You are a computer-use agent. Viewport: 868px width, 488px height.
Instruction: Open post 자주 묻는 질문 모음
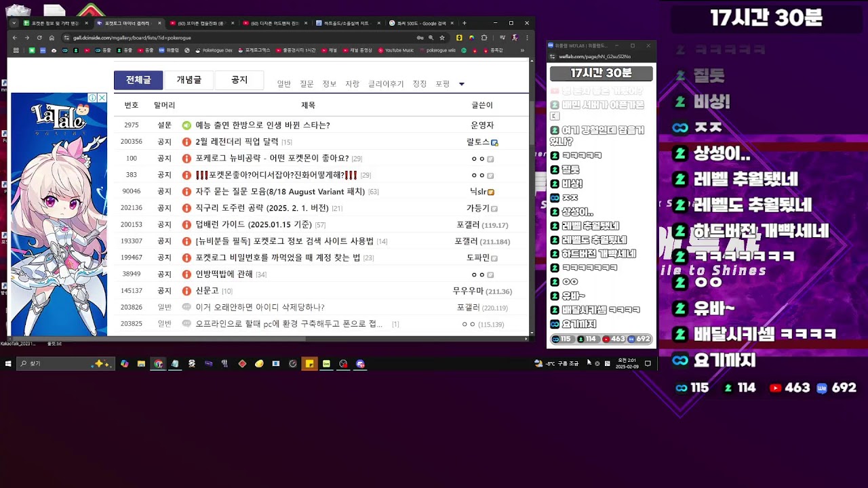click(280, 192)
